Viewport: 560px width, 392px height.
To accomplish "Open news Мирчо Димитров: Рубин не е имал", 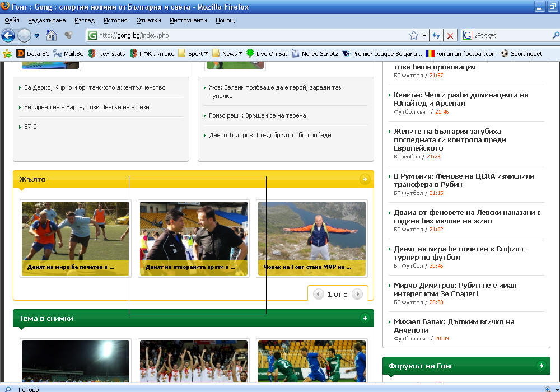I will 455,290.
